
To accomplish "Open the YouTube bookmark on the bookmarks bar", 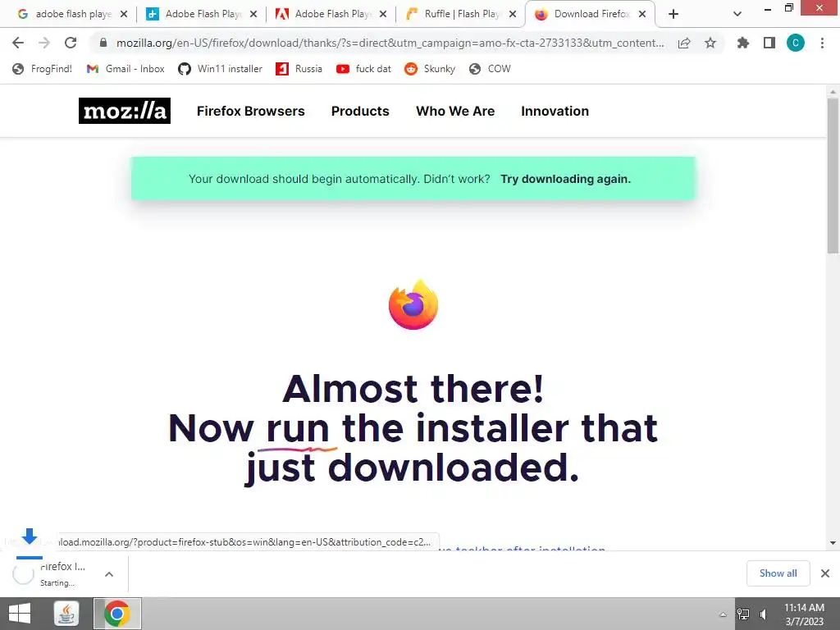I will pyautogui.click(x=363, y=69).
